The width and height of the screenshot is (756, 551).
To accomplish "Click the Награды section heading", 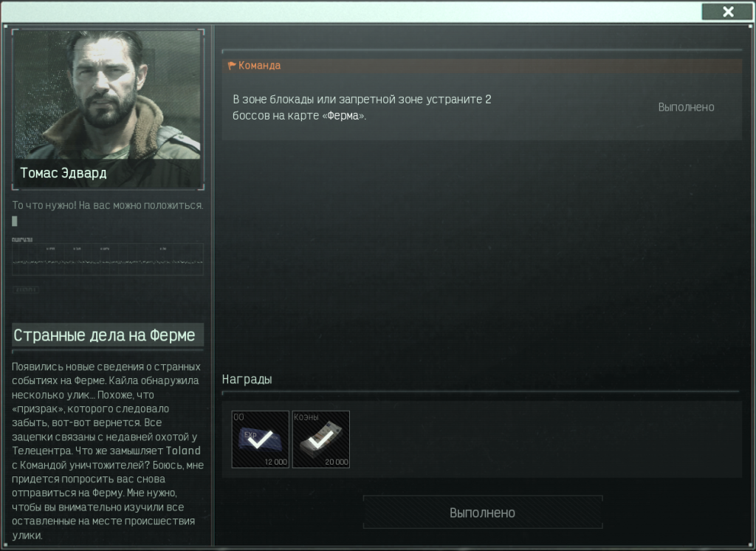I will [247, 379].
